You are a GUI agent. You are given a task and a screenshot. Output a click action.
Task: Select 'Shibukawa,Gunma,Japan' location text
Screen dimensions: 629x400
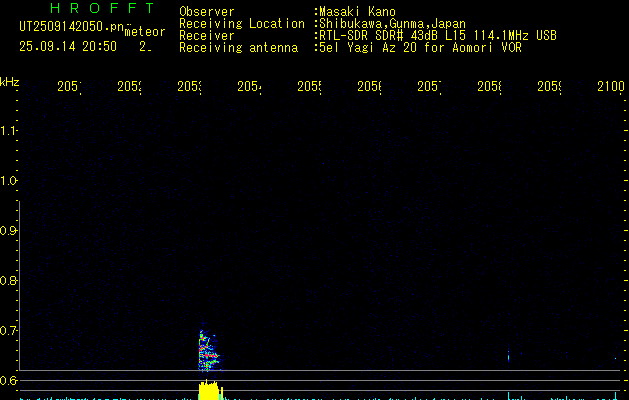click(392, 24)
